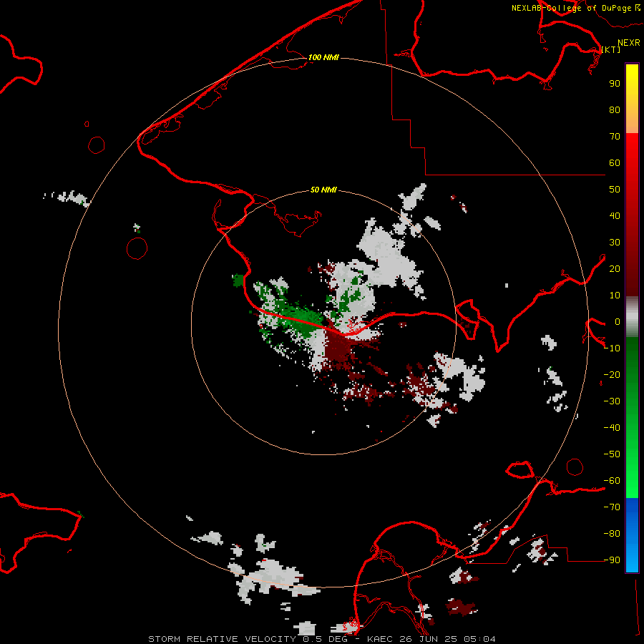Click the yellow top segment of the color bar
The height and width of the screenshot is (644, 644).
(632, 99)
